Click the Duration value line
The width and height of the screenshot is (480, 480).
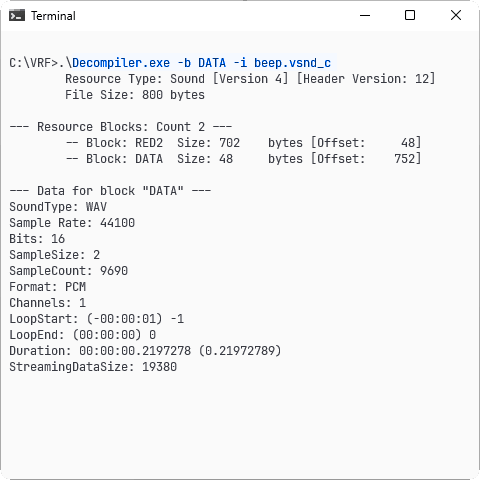pos(145,351)
